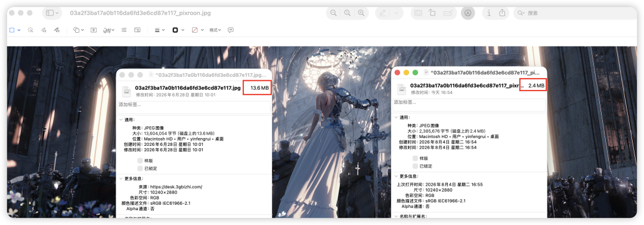Screen dimensions: 644x225
Task: Choose the Instant Alpha magic wand
Action: pos(30,30)
